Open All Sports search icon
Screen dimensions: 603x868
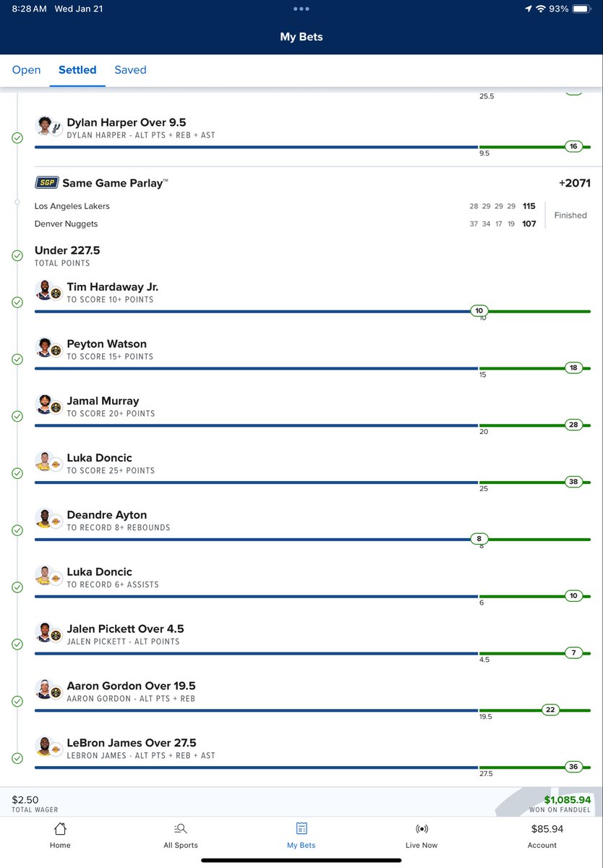[181, 828]
